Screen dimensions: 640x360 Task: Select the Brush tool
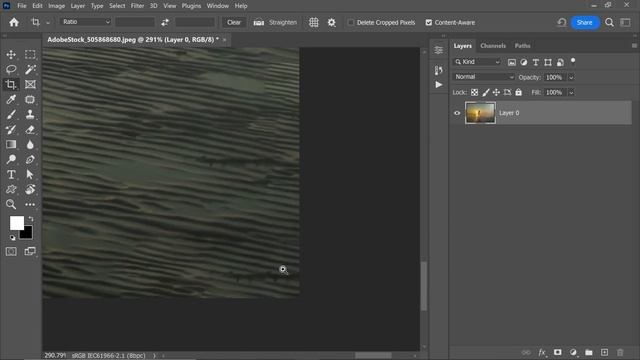11,115
